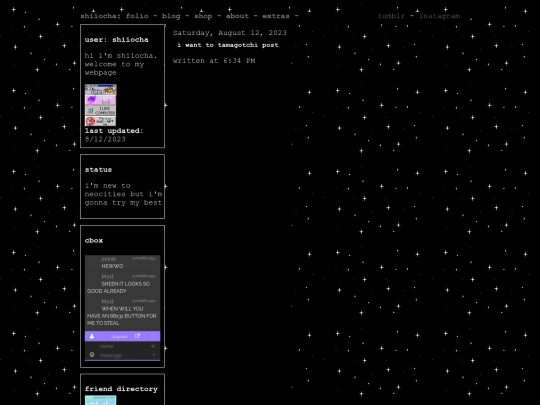This screenshot has width=540, height=405.
Task: Click Upgrade in the cbox bar
Action: tap(120, 336)
